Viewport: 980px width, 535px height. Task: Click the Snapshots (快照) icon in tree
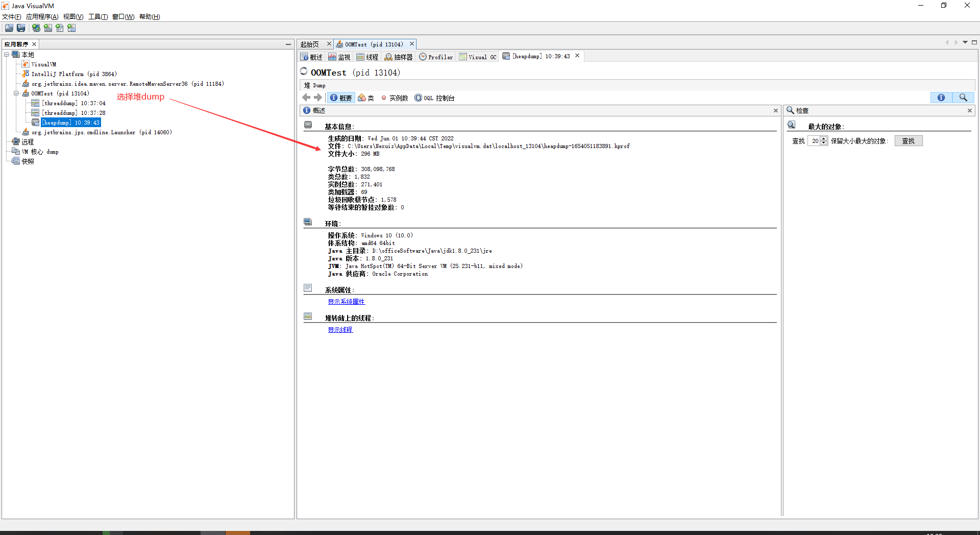[16, 161]
